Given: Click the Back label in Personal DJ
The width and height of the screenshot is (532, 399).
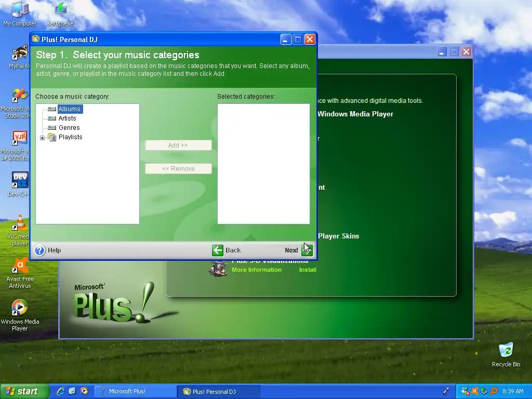Looking at the screenshot, I should pos(233,250).
